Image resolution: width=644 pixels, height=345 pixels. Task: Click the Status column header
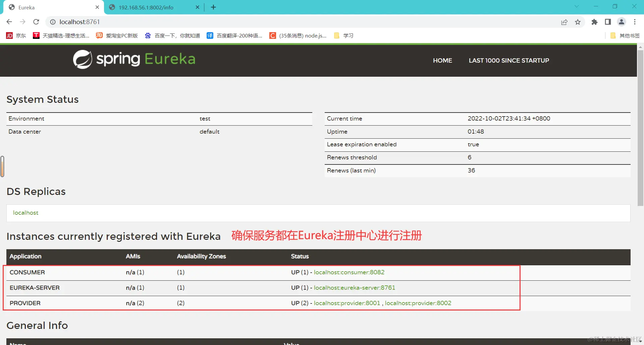tap(300, 256)
